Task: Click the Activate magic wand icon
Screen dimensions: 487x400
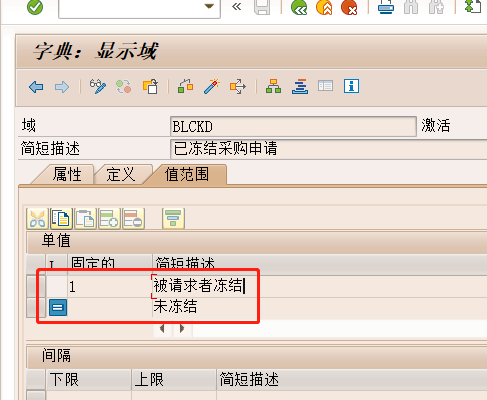Action: (x=212, y=87)
